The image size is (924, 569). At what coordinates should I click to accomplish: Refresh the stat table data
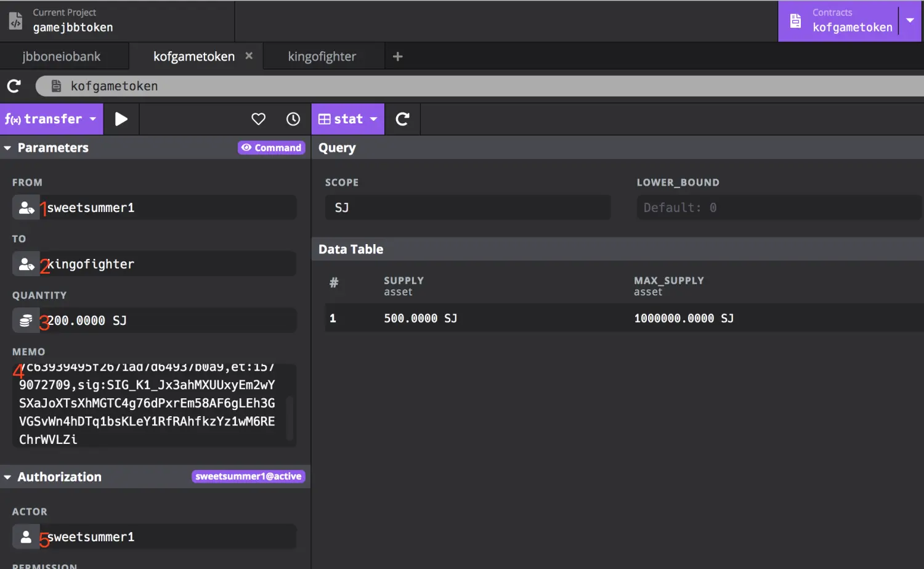(x=402, y=119)
